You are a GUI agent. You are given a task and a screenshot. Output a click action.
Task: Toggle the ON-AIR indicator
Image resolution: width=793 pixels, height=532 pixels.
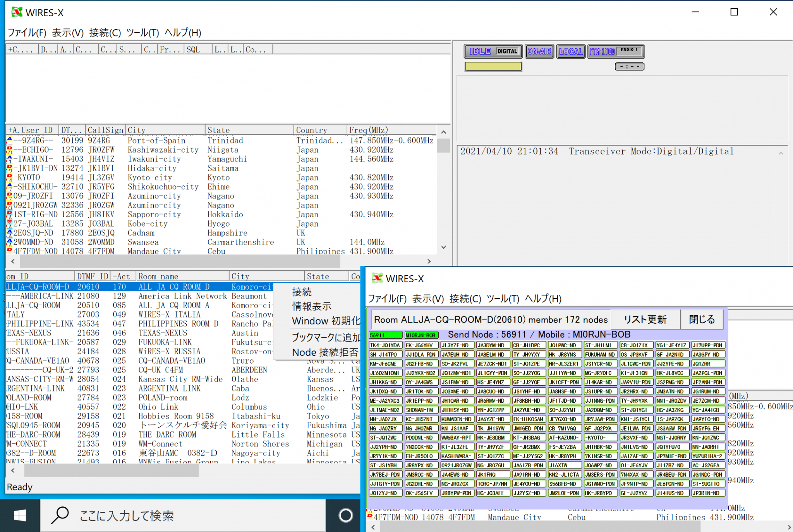point(539,51)
